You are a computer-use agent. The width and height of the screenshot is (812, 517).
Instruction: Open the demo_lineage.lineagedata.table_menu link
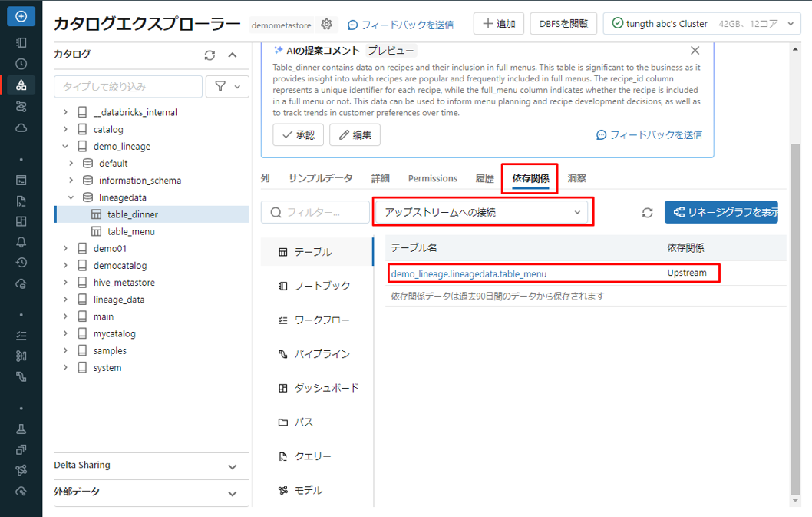468,273
